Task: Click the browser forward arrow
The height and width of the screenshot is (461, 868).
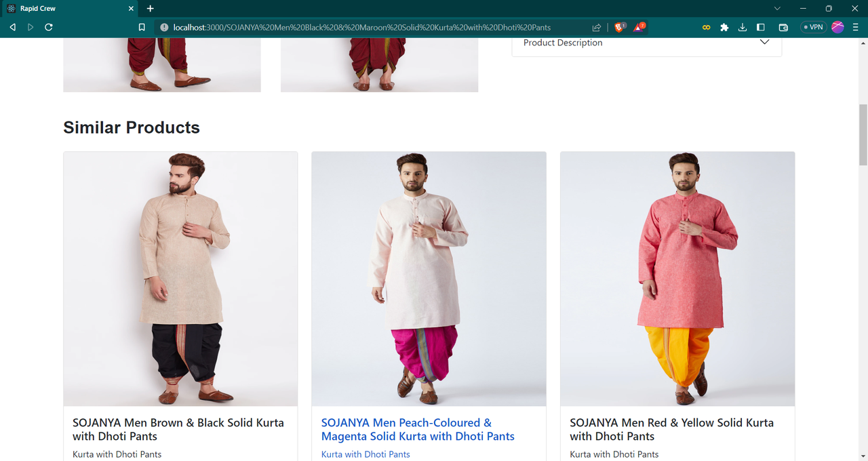Action: tap(31, 27)
